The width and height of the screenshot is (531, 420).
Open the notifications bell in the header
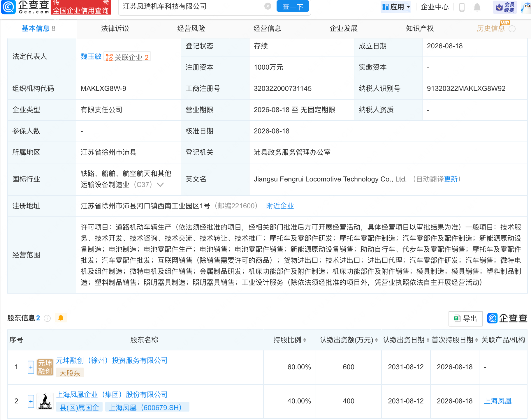[477, 7]
